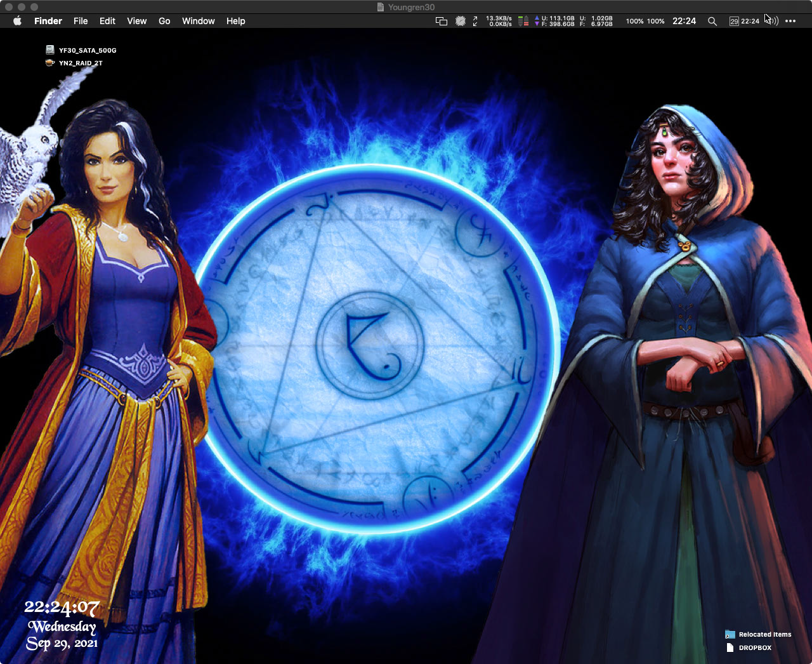Click the green-red CPU bars icon
Image resolution: width=812 pixels, height=664 pixels.
click(x=523, y=21)
